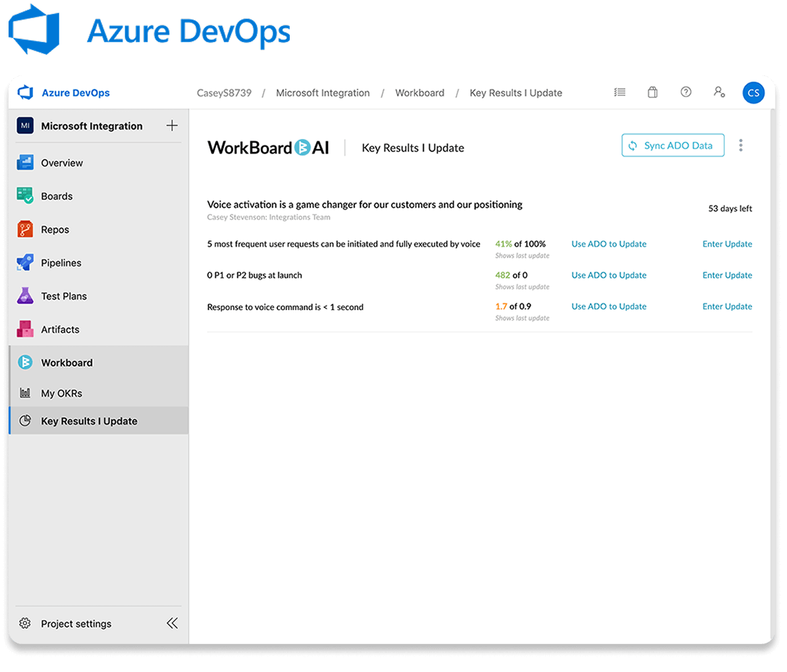Click the Azure DevOps logo in header
787x672 pixels.
pyautogui.click(x=25, y=93)
